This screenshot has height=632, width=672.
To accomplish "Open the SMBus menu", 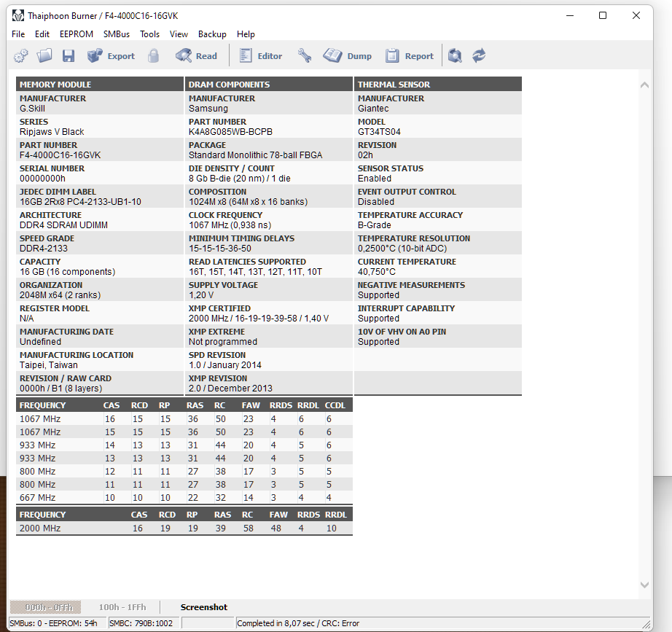I will tap(116, 34).
